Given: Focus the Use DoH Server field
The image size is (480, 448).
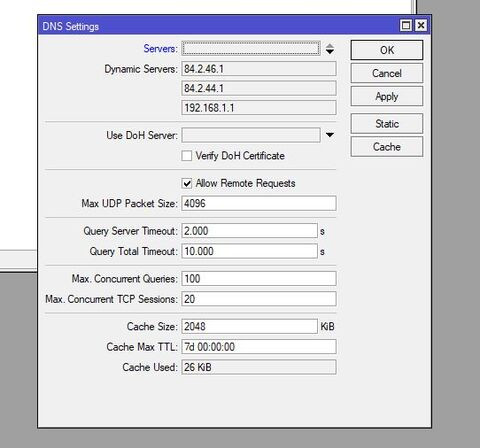Looking at the screenshot, I should click(251, 135).
